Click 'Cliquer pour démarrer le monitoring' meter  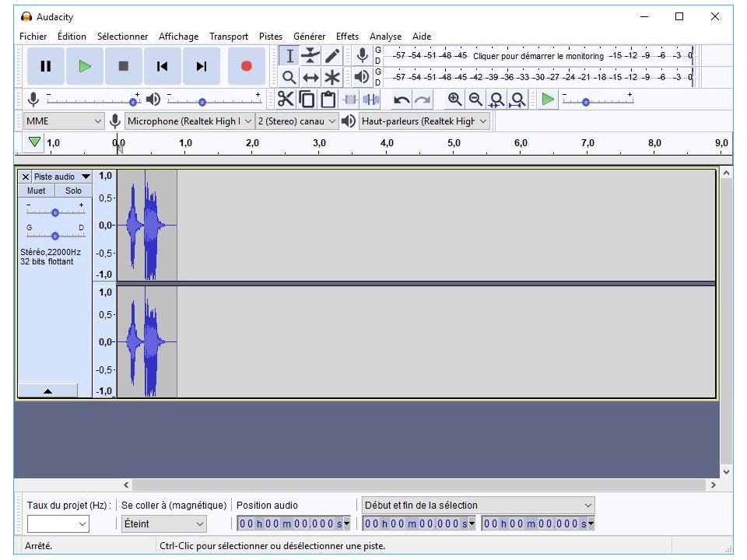(x=538, y=56)
